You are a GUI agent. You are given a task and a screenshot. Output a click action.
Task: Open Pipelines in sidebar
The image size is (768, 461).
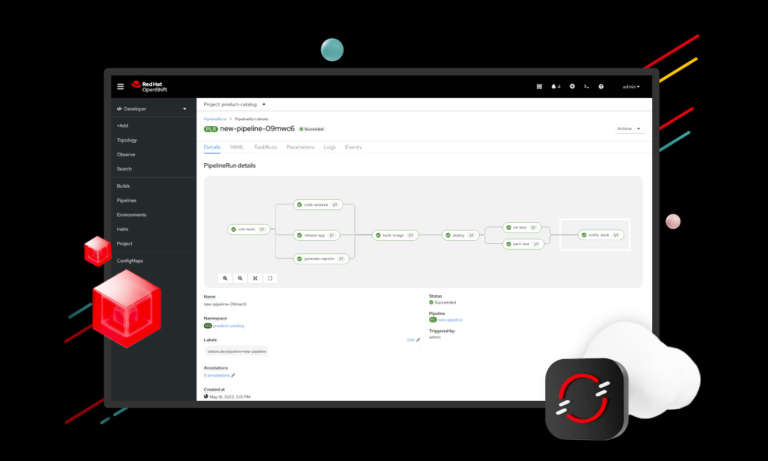click(126, 200)
